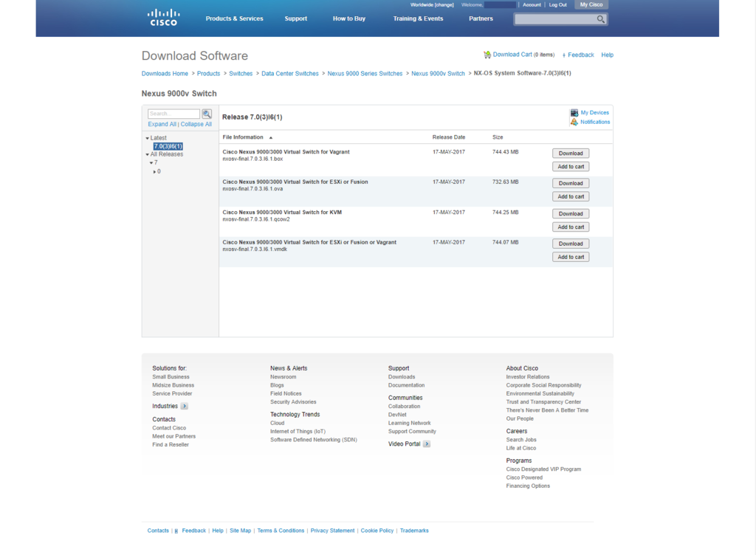Open Trademarks bottom link
Viewport: 756px width, 555px height.
[x=414, y=531]
